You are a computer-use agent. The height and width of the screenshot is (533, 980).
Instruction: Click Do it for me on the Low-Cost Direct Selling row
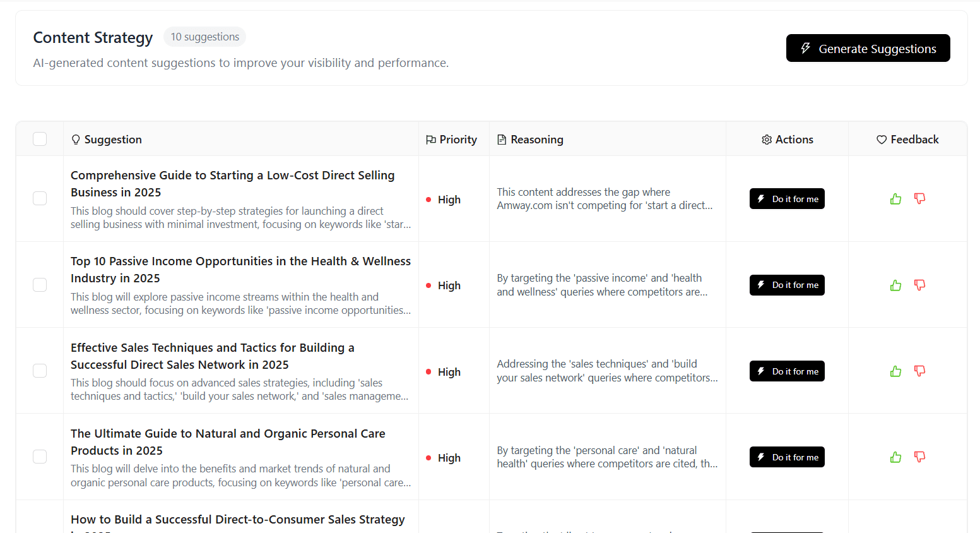(x=787, y=198)
